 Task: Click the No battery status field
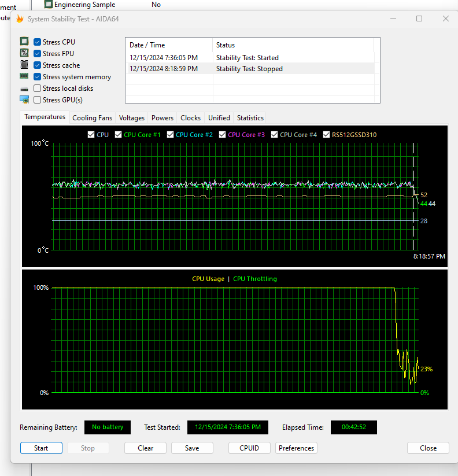108,427
